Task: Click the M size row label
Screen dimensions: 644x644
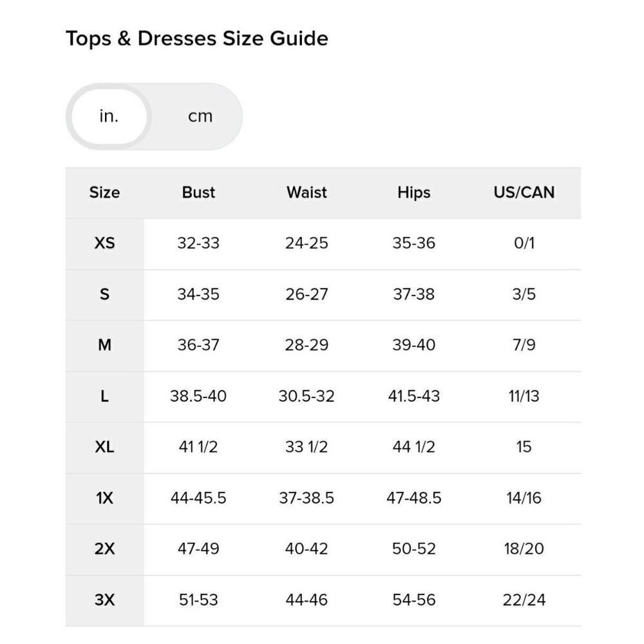Action: point(104,345)
